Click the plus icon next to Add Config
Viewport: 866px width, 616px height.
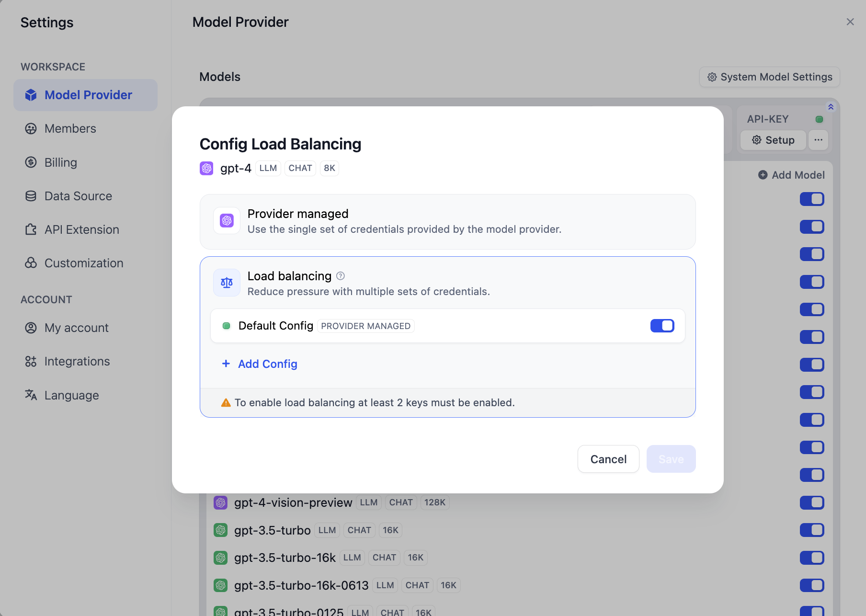click(226, 364)
